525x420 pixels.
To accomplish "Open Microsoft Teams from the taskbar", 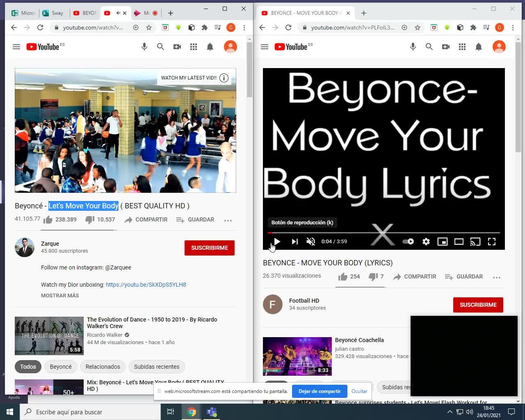I will coord(212,412).
